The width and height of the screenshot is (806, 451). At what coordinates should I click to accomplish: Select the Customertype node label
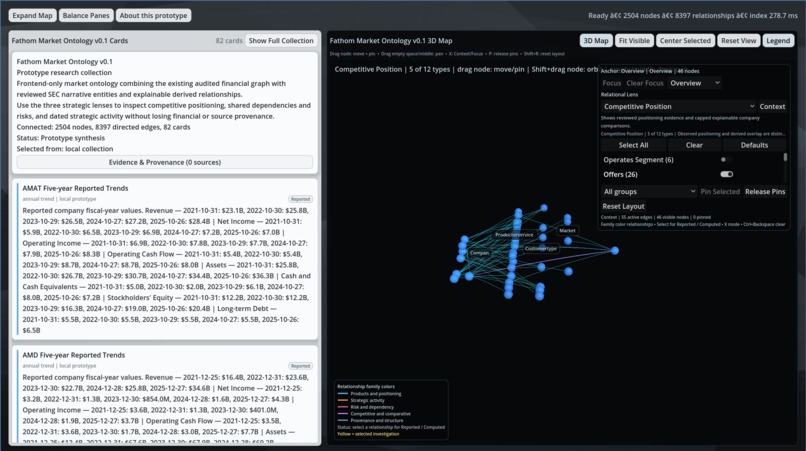540,248
